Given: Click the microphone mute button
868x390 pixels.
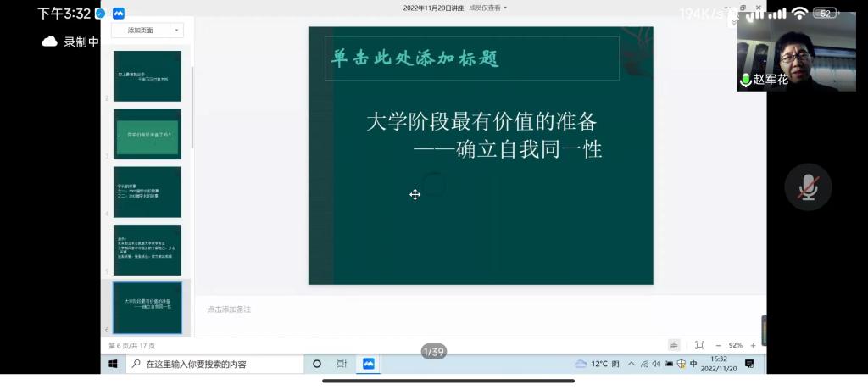Looking at the screenshot, I should 808,187.
